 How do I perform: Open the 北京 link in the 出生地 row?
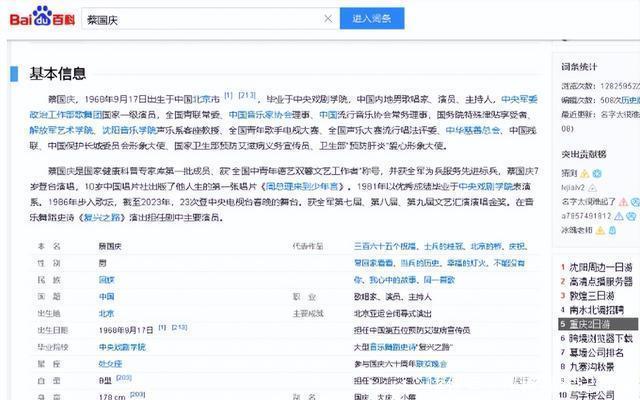point(107,313)
